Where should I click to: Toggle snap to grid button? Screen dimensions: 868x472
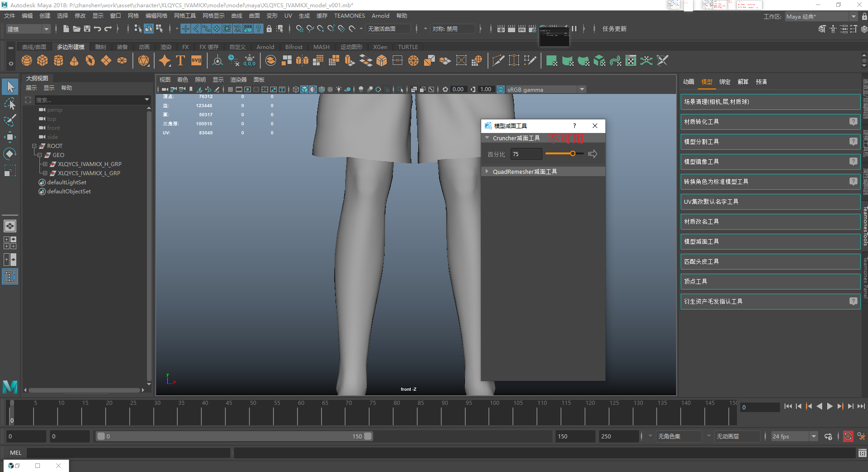coord(299,29)
